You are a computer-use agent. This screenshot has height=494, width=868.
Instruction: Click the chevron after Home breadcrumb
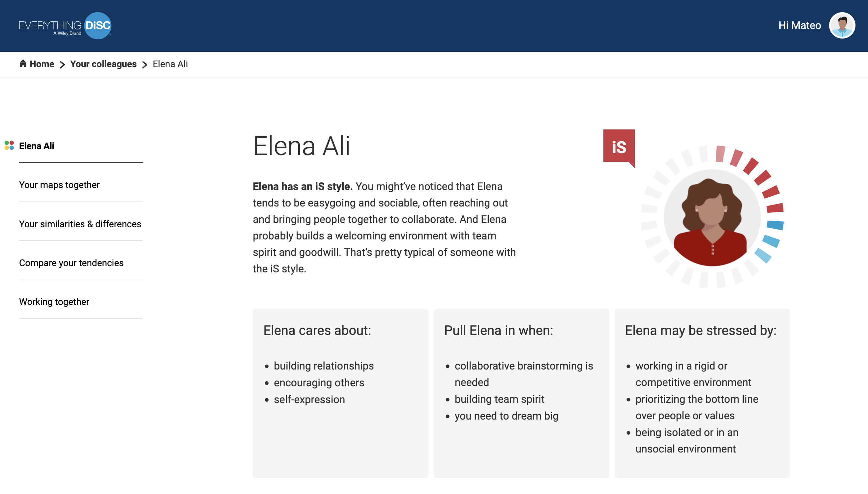[x=62, y=65]
